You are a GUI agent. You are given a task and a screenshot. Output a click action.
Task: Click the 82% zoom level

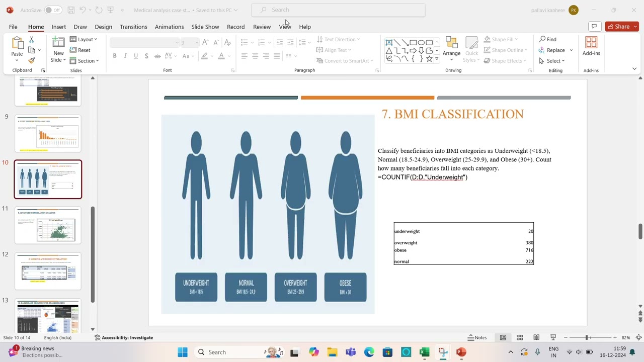pyautogui.click(x=626, y=337)
